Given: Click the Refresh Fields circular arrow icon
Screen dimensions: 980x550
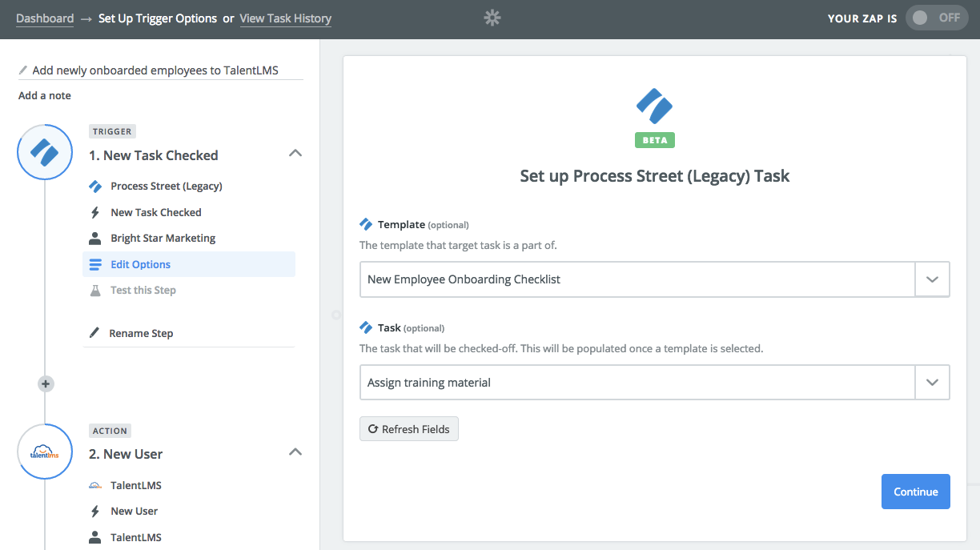Looking at the screenshot, I should (372, 429).
